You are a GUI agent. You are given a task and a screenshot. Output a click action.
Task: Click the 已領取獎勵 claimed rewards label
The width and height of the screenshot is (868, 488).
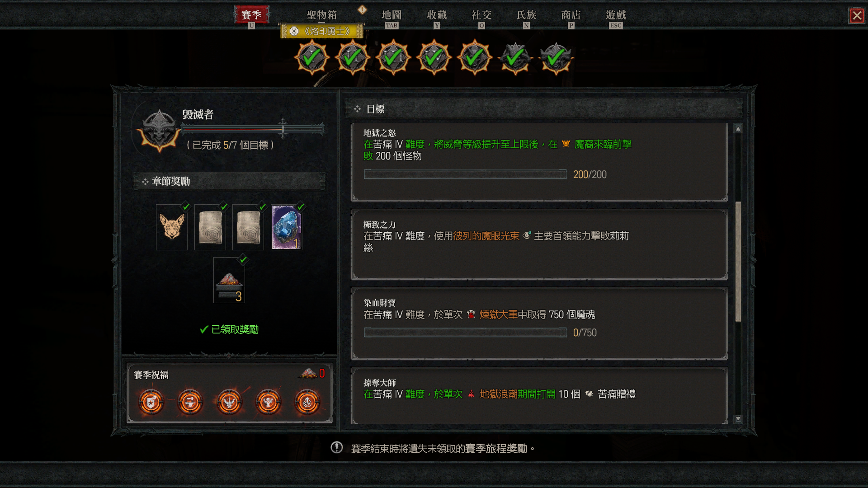pos(229,329)
